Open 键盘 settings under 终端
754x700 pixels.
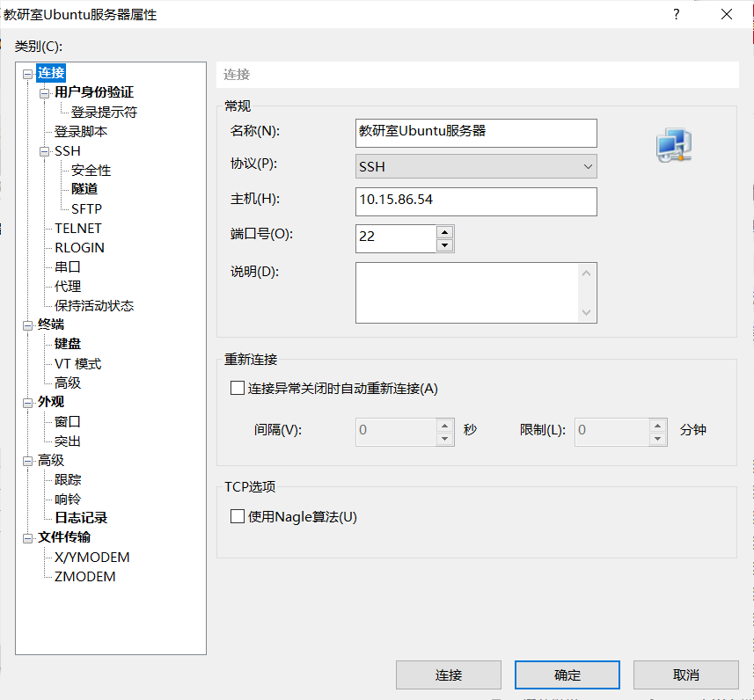click(68, 344)
